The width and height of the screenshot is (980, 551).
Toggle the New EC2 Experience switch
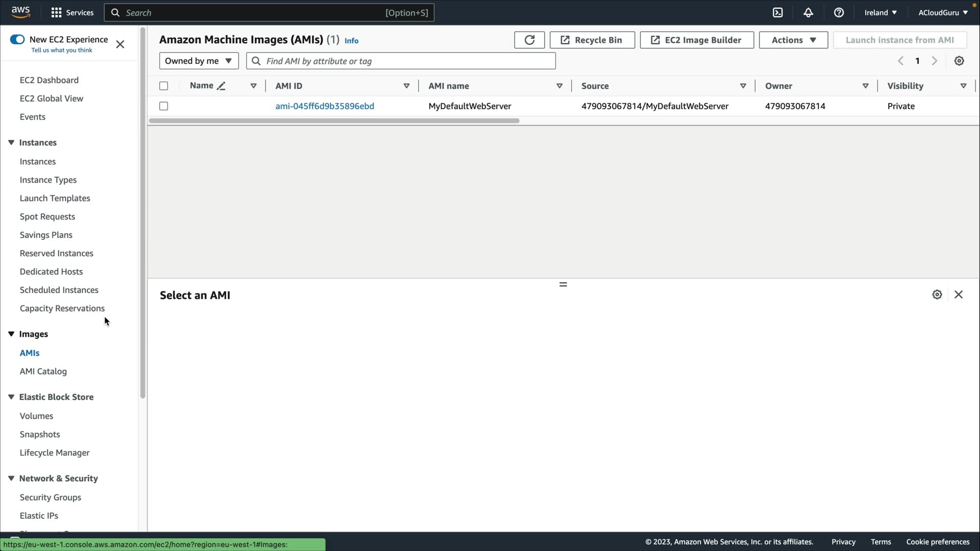point(17,39)
